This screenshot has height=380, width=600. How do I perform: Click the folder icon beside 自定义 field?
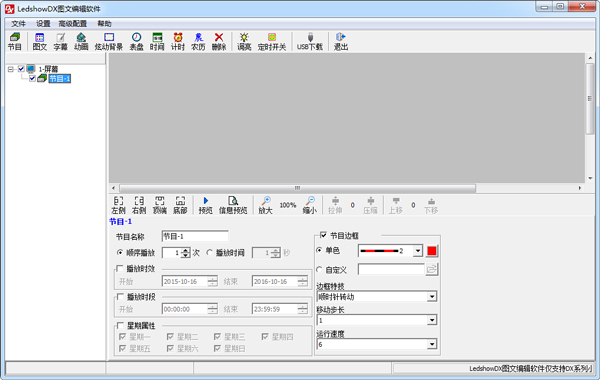tap(432, 269)
